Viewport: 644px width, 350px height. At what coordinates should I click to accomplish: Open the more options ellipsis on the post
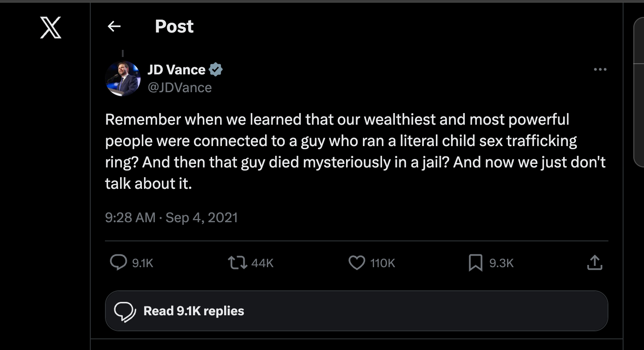600,69
